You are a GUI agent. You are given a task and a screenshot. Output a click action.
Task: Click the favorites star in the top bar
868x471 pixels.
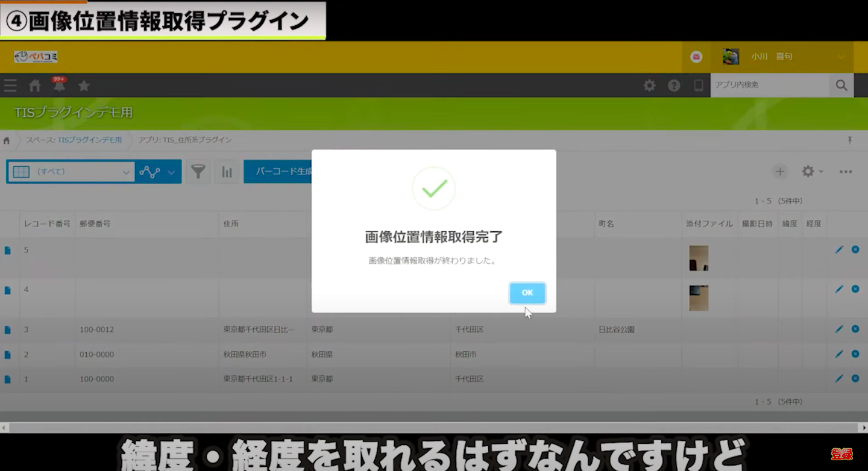(84, 86)
